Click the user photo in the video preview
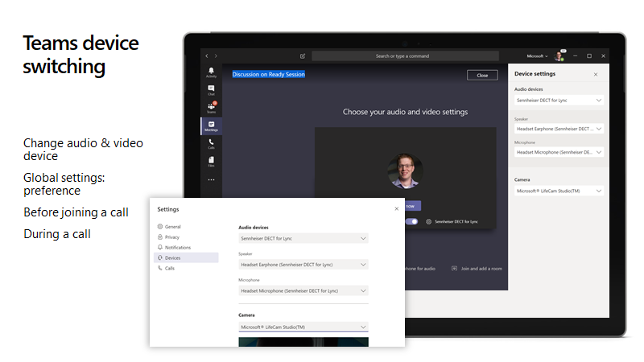 coord(405,171)
